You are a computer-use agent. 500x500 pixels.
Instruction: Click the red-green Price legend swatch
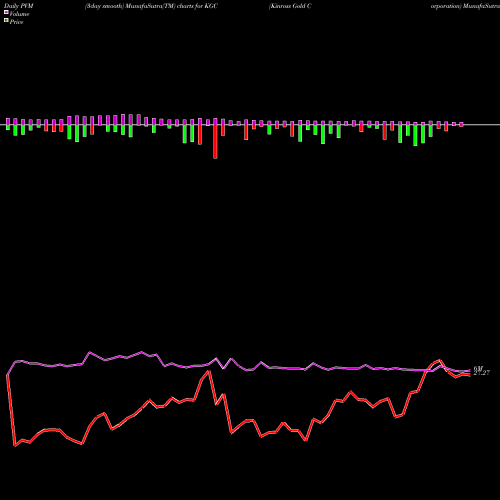coord(6,21)
